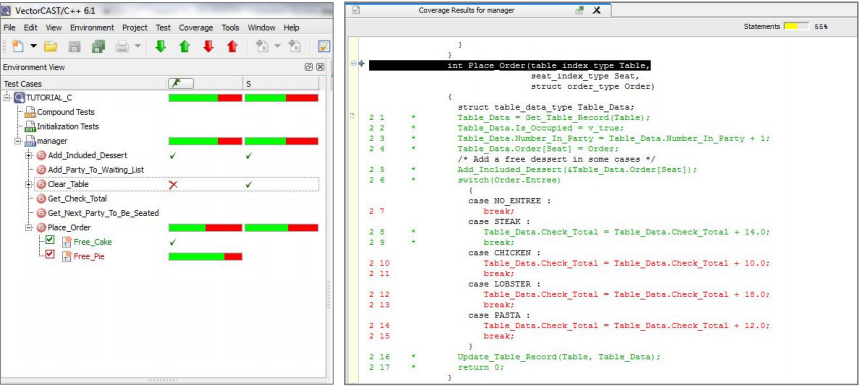Click the document icon on Coverage Results tab
The height and width of the screenshot is (387, 860).
point(356,10)
